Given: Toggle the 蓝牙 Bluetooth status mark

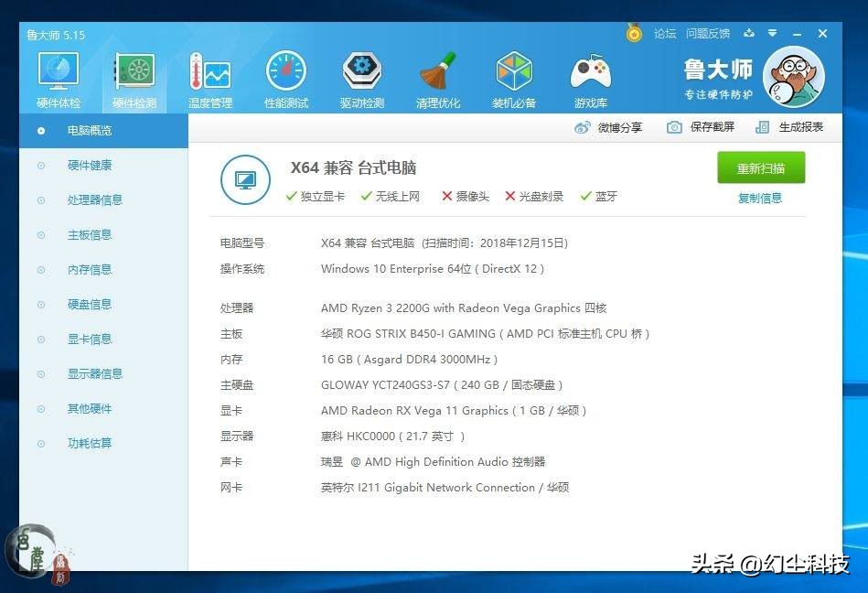Looking at the screenshot, I should [x=599, y=196].
